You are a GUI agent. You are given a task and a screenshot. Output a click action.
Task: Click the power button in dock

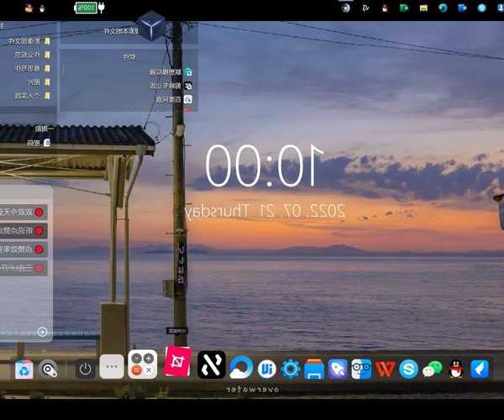pos(85,368)
